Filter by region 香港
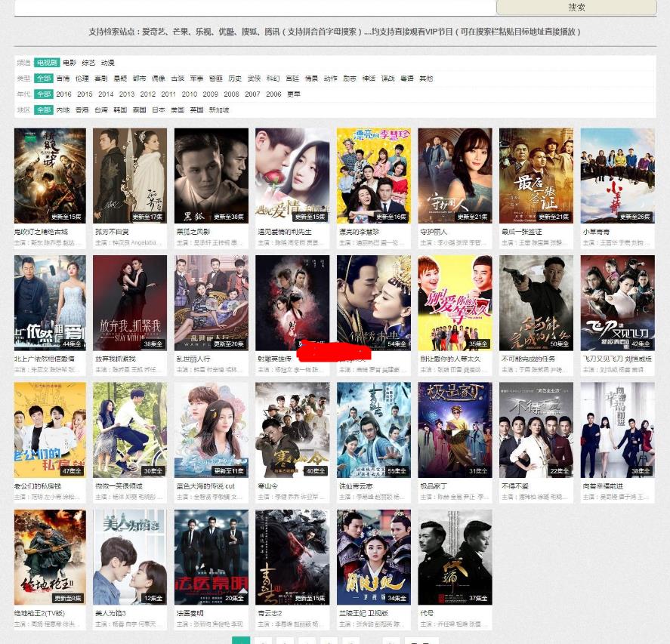The image size is (670, 644). [x=82, y=109]
